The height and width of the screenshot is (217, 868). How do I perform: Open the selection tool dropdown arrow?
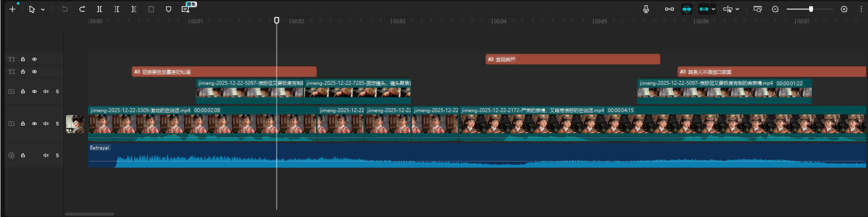pos(43,10)
